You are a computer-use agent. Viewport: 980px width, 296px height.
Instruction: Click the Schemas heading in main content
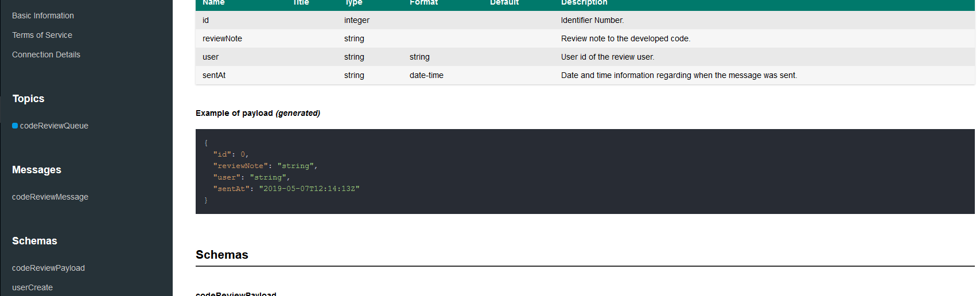tap(222, 255)
